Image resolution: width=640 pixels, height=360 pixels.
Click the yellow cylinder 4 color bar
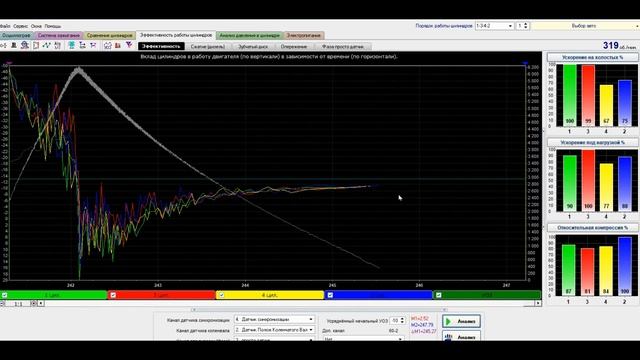[x=270, y=295]
